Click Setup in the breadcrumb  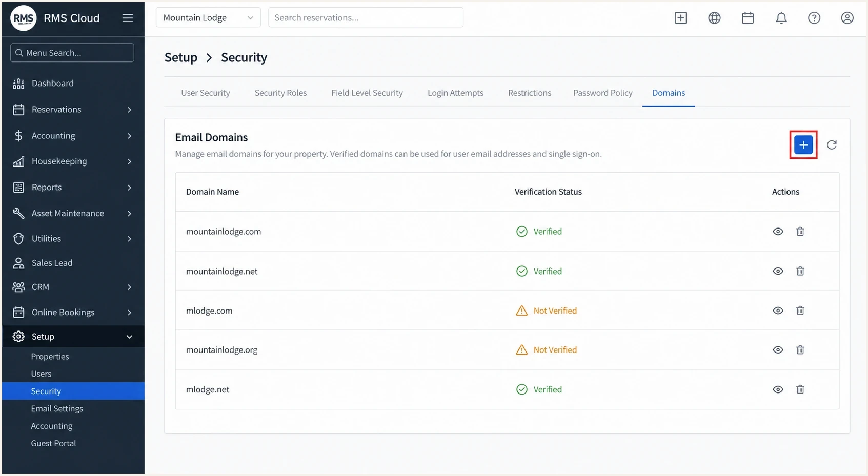pos(181,57)
